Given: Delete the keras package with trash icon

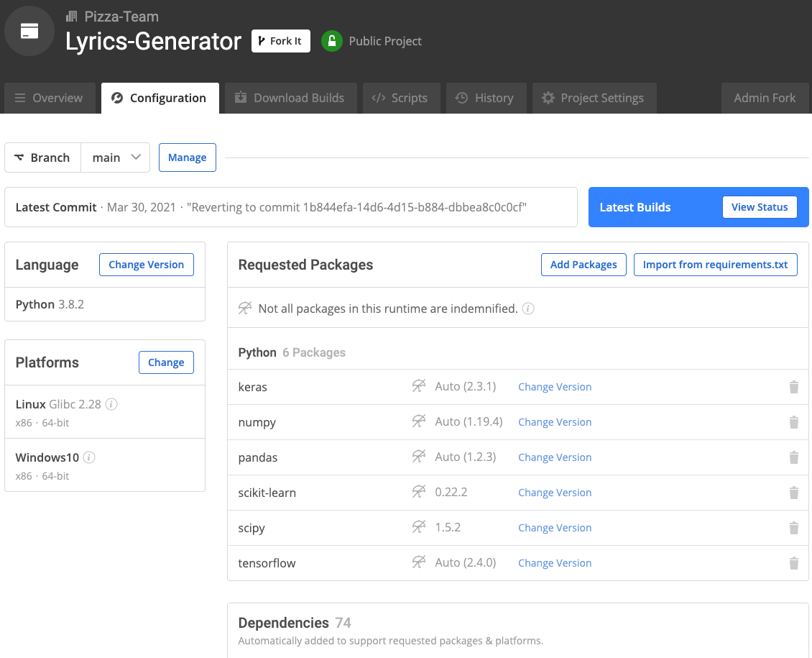Looking at the screenshot, I should (793, 387).
